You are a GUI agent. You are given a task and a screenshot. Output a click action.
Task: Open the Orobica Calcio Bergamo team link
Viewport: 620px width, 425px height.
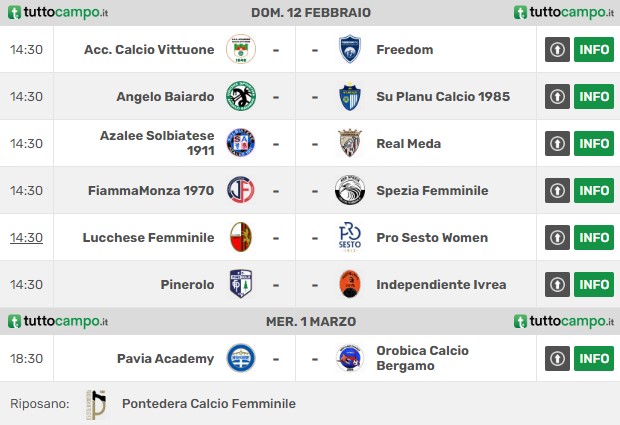click(422, 358)
